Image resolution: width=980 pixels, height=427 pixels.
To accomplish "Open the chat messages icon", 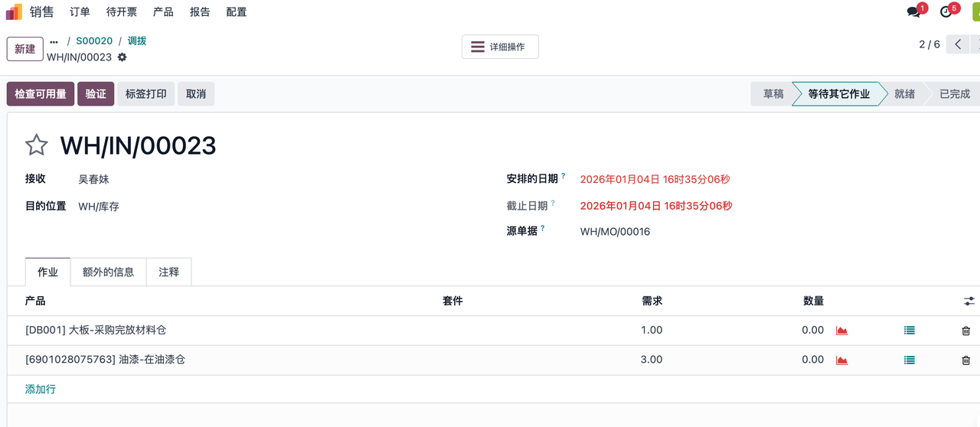I will 913,12.
